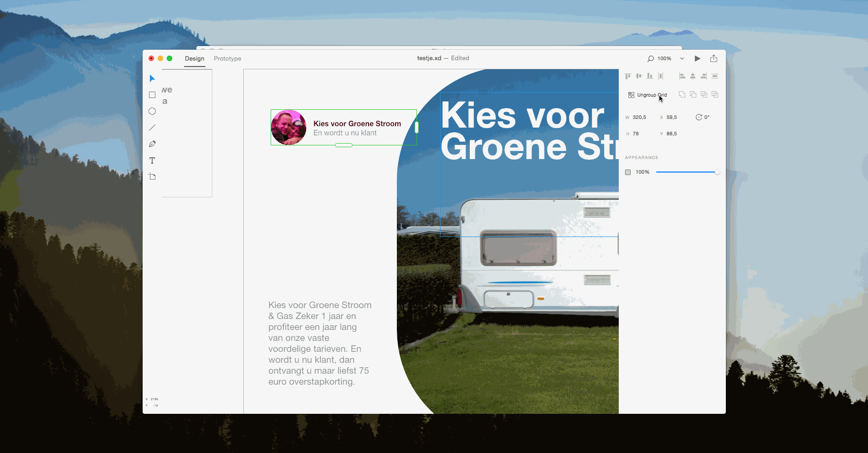Pick the Rectangle tool
The width and height of the screenshot is (868, 453).
[152, 95]
